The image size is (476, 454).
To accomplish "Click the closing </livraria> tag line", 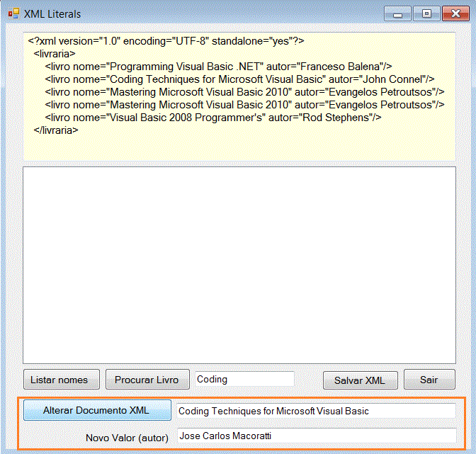I will tap(56, 130).
